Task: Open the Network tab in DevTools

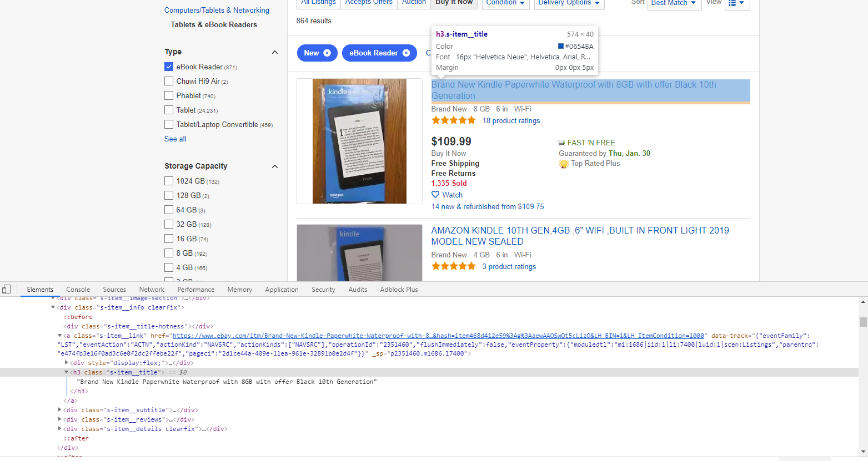Action: click(152, 290)
